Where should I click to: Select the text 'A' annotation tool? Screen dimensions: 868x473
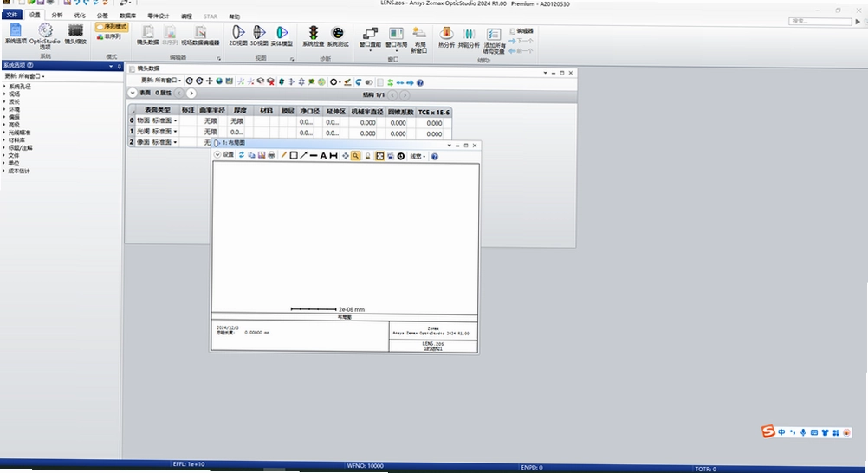point(323,156)
